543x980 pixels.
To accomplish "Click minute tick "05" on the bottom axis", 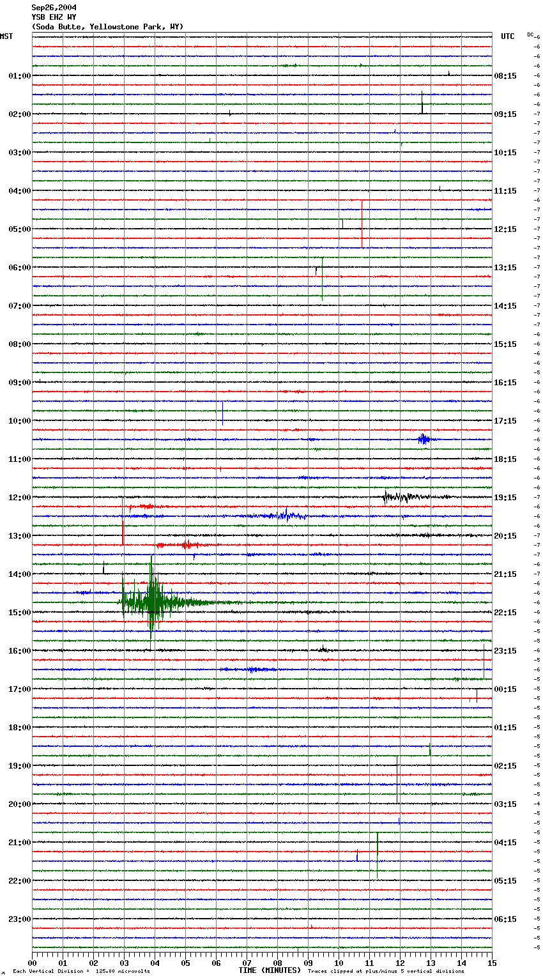I will 185,963.
